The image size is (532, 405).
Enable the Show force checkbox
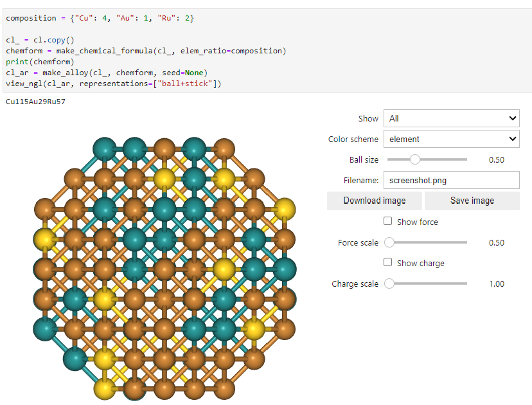[387, 221]
